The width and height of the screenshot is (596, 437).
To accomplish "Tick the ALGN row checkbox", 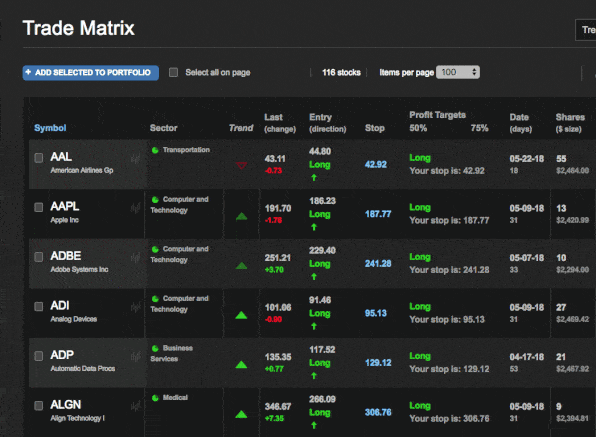I will pos(38,405).
